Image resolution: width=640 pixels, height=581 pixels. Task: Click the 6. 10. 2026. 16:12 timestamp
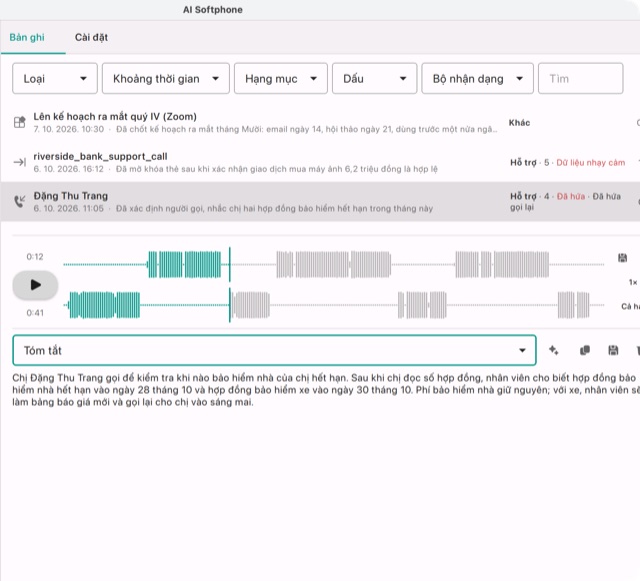pyautogui.click(x=69, y=169)
